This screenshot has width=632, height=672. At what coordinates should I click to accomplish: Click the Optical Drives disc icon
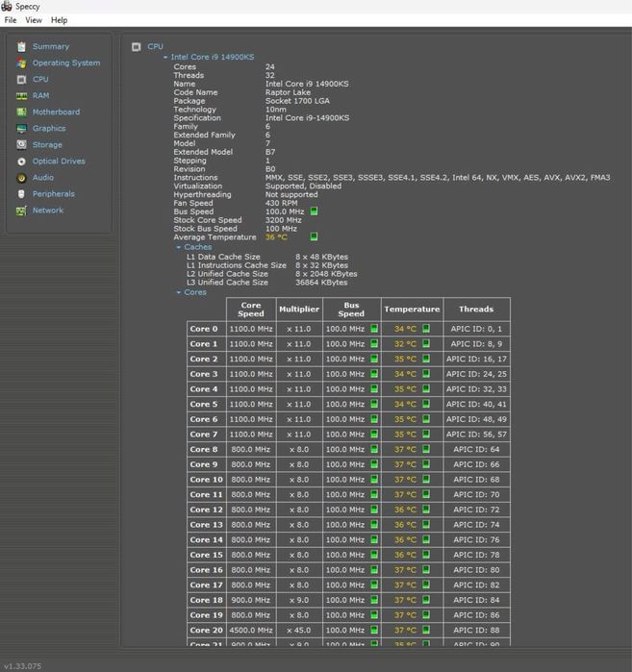21,162
